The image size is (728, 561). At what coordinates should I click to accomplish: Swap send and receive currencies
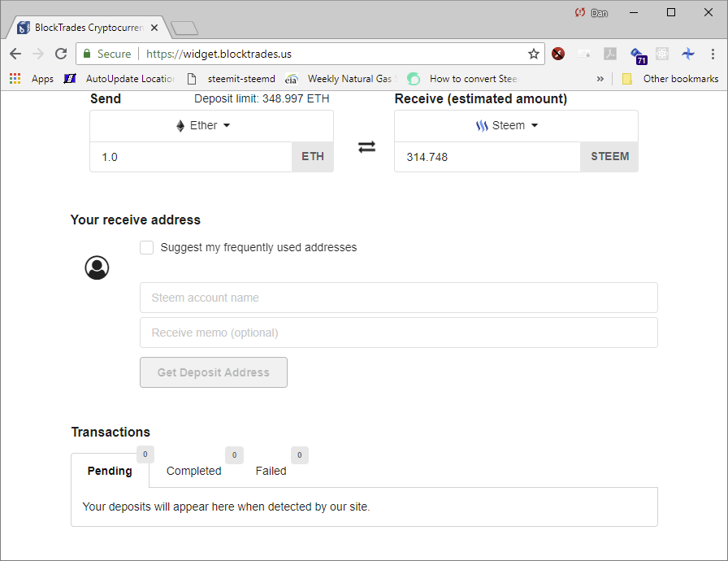[x=366, y=147]
